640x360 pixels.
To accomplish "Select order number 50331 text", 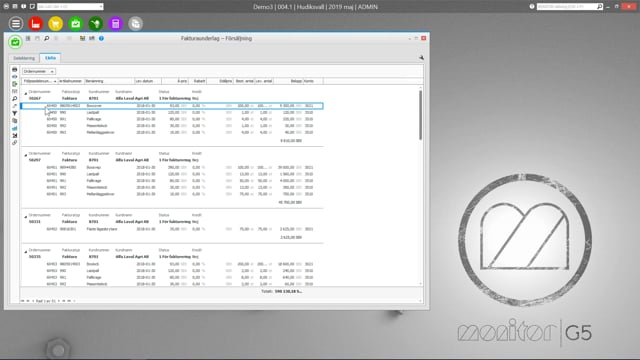I will click(35, 222).
